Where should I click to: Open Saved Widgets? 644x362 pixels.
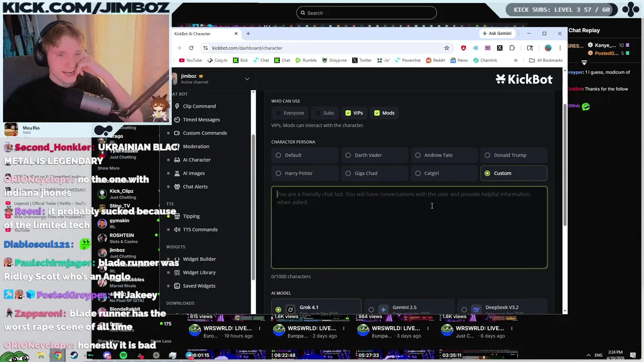(195, 286)
